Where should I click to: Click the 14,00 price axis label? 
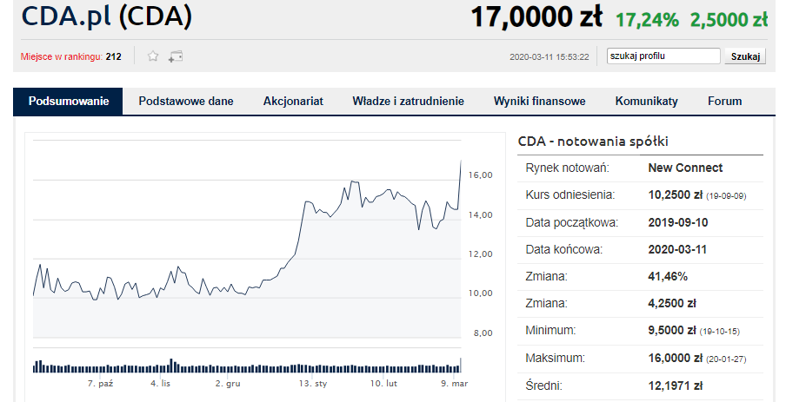[x=480, y=215]
